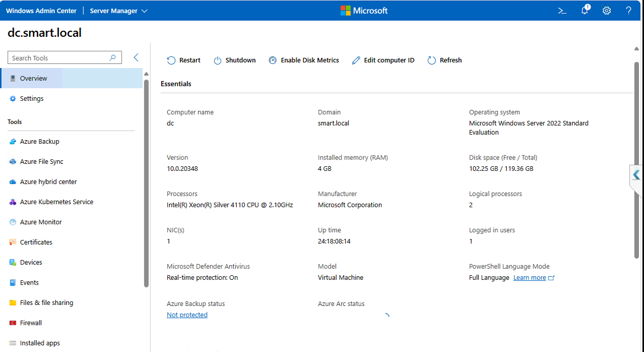Screen dimensions: 644x352
Task: Select the Overview item label in sidebar
Action: click(34, 78)
